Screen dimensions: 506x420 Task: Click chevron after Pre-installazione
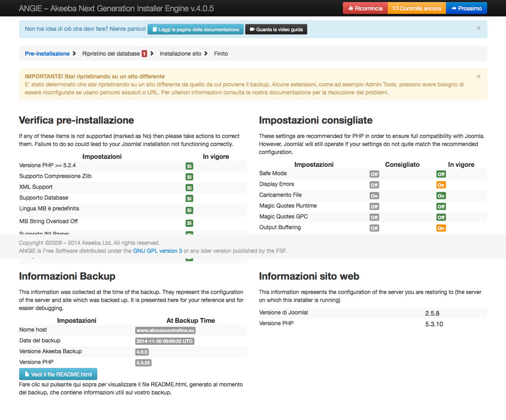[74, 54]
